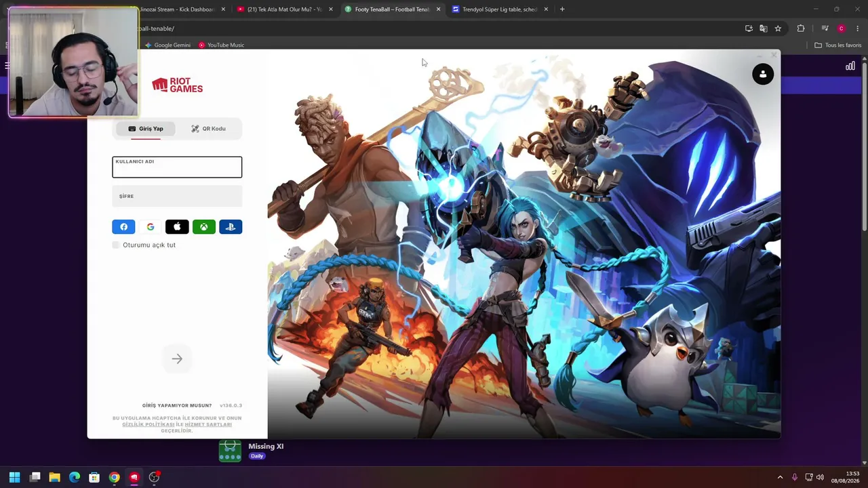Sign in with Google icon
This screenshot has height=488, width=868.
coord(151,227)
